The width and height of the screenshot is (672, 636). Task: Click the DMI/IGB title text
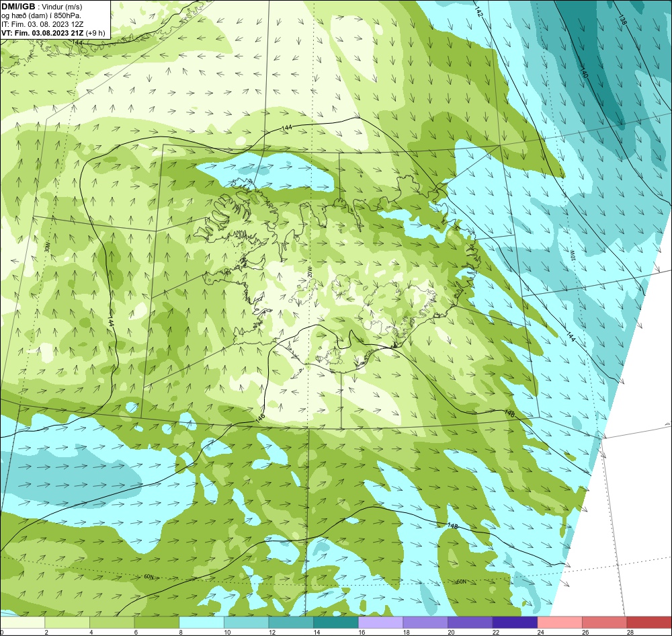18,7
